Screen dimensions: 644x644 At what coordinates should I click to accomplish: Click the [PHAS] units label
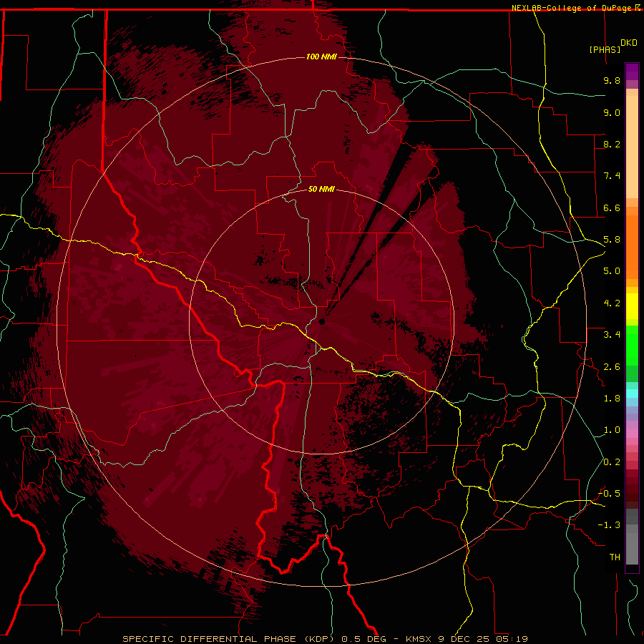605,49
